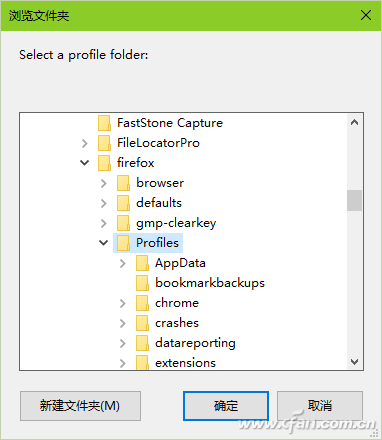382x440 pixels.
Task: Click the datareporting folder icon
Action: click(142, 343)
